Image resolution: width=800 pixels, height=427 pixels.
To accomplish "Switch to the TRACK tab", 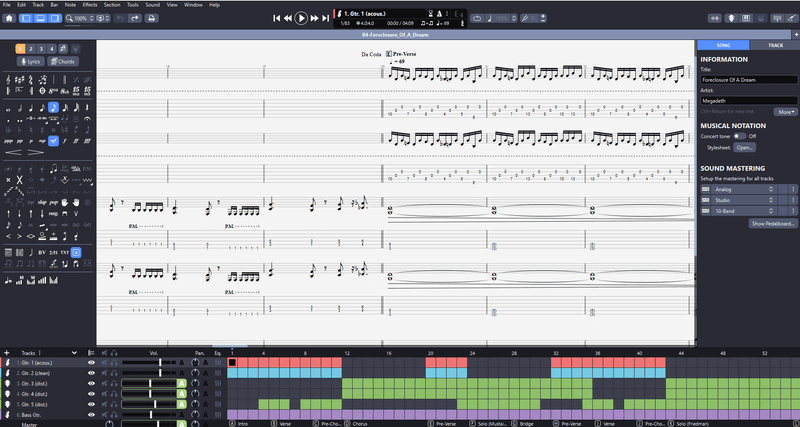I will coord(774,46).
